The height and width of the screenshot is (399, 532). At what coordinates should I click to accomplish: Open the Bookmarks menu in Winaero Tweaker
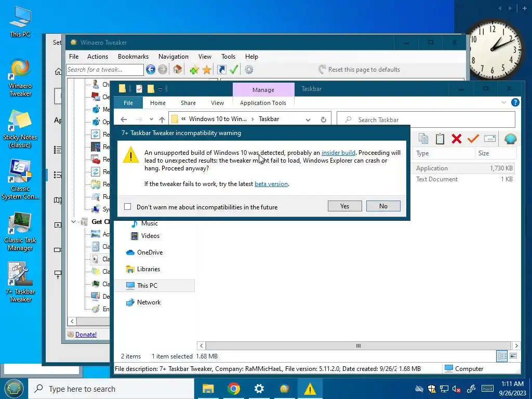click(x=133, y=56)
